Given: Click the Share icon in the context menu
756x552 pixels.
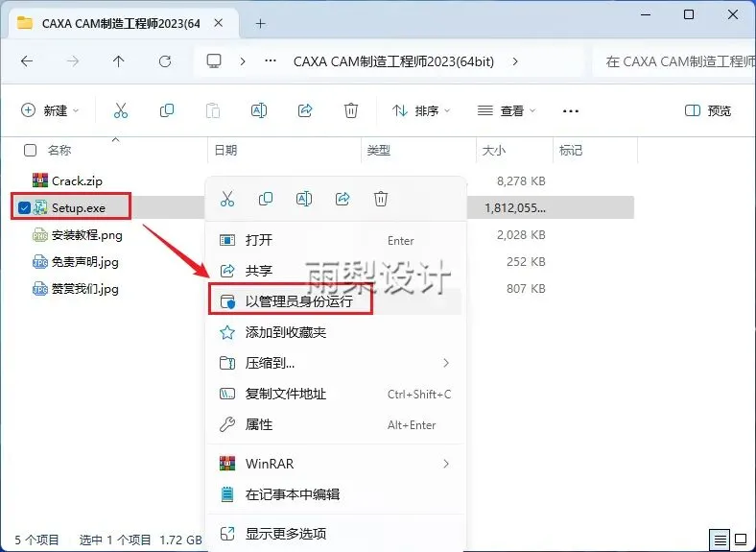Looking at the screenshot, I should point(343,199).
